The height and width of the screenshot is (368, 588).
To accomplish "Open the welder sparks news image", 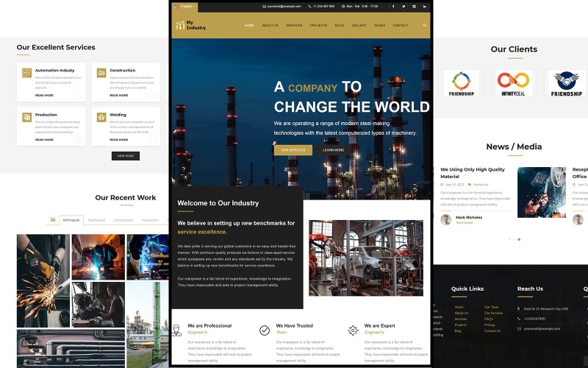I will pyautogui.click(x=542, y=192).
